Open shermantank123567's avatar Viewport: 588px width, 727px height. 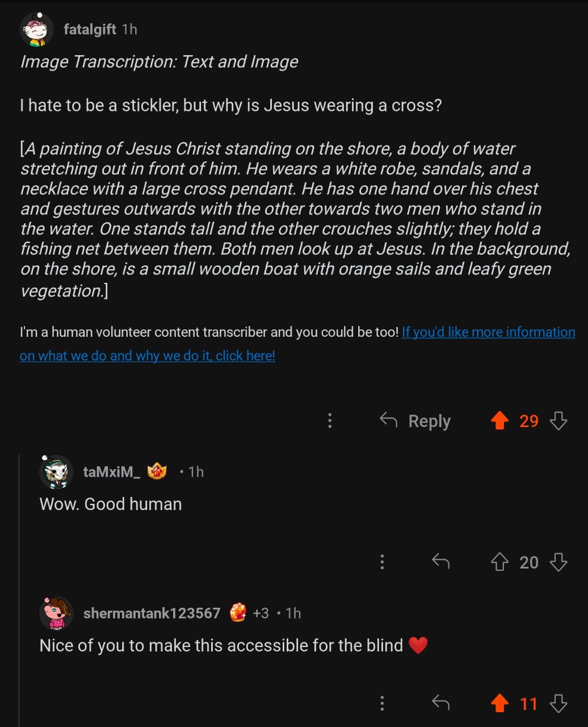coord(56,613)
